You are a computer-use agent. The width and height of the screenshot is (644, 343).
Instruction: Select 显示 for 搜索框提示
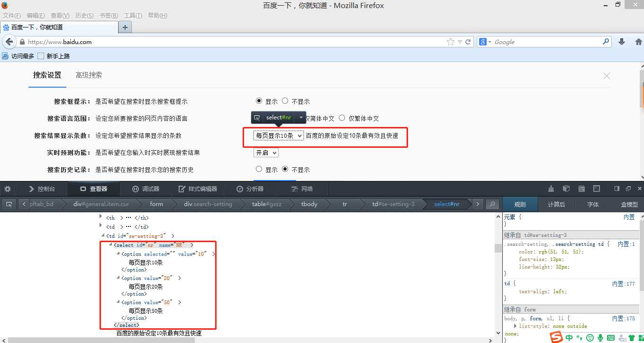tap(259, 101)
